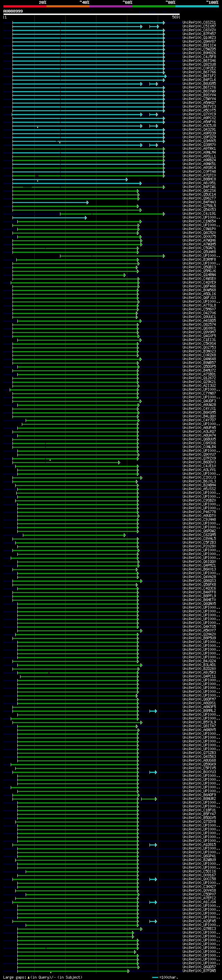
Task: Select the UniRef100_A7WQH6 label
Action: (199, 241)
